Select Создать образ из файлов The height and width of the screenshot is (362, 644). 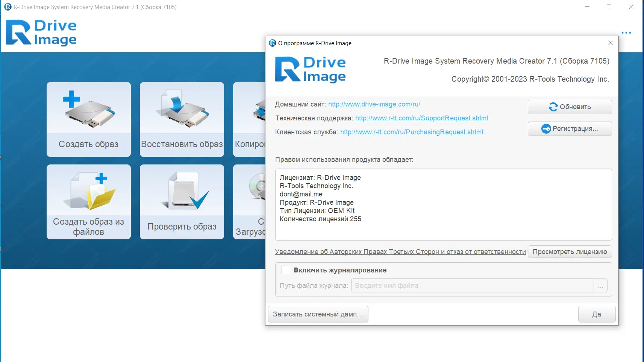tap(88, 202)
